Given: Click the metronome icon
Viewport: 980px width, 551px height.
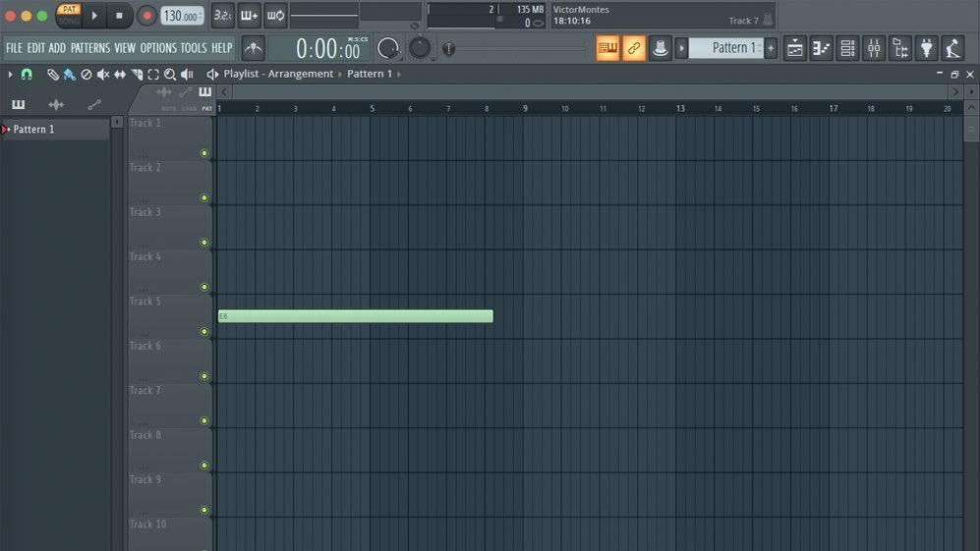Looking at the screenshot, I should pyautogui.click(x=254, y=48).
